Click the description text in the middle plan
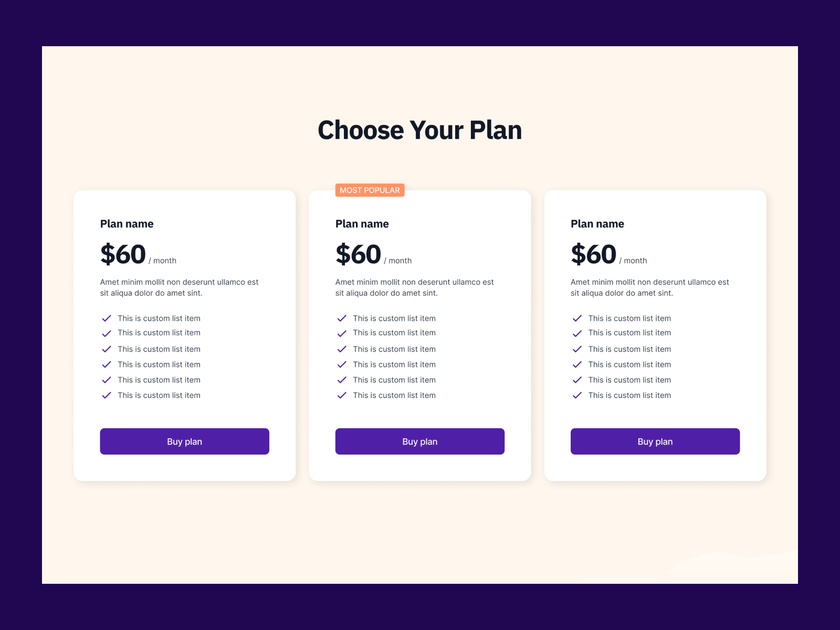Image resolution: width=840 pixels, height=630 pixels. click(x=414, y=287)
